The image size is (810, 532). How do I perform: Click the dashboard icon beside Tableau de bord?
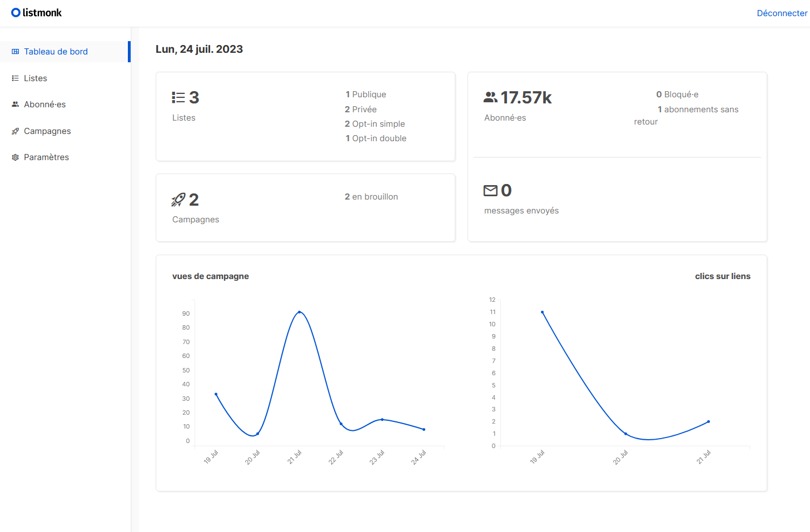(16, 52)
